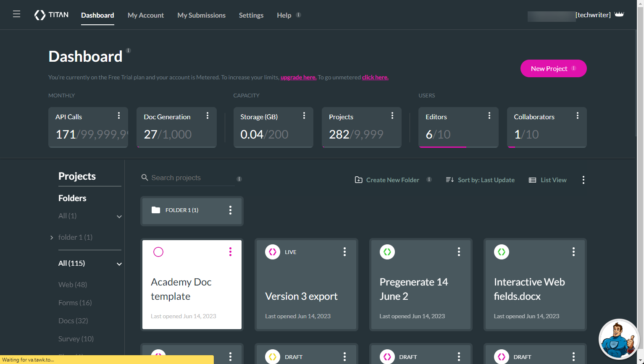
Task: Filter projects by Docs (32)
Action: pos(73,321)
